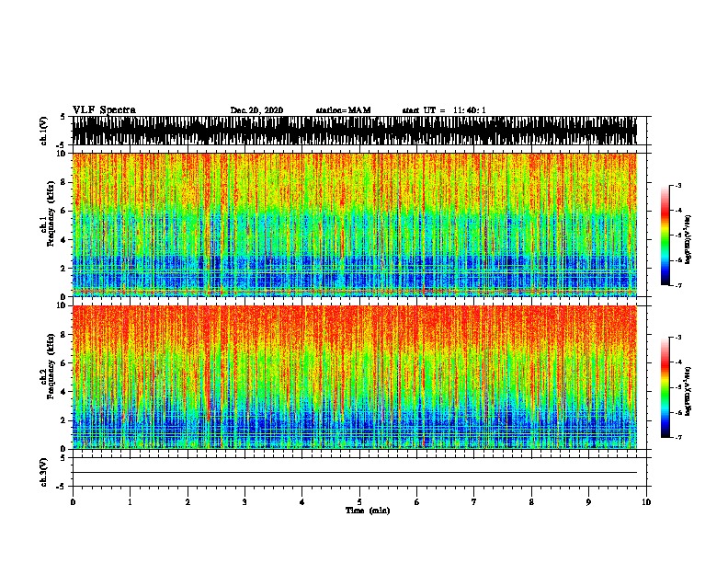Viewport: 728px width, 563px height.
Task: Click the ch.3 flat-line voltage panel
Action: tap(359, 472)
